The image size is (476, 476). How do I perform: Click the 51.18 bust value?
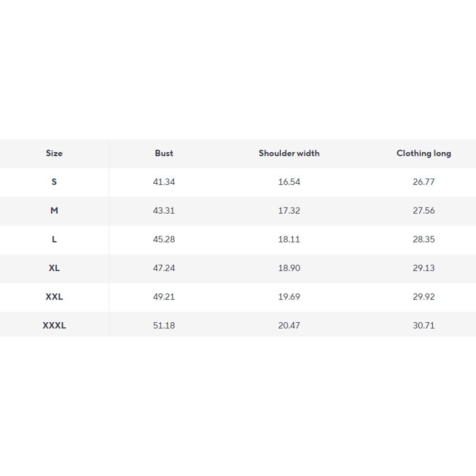164,326
